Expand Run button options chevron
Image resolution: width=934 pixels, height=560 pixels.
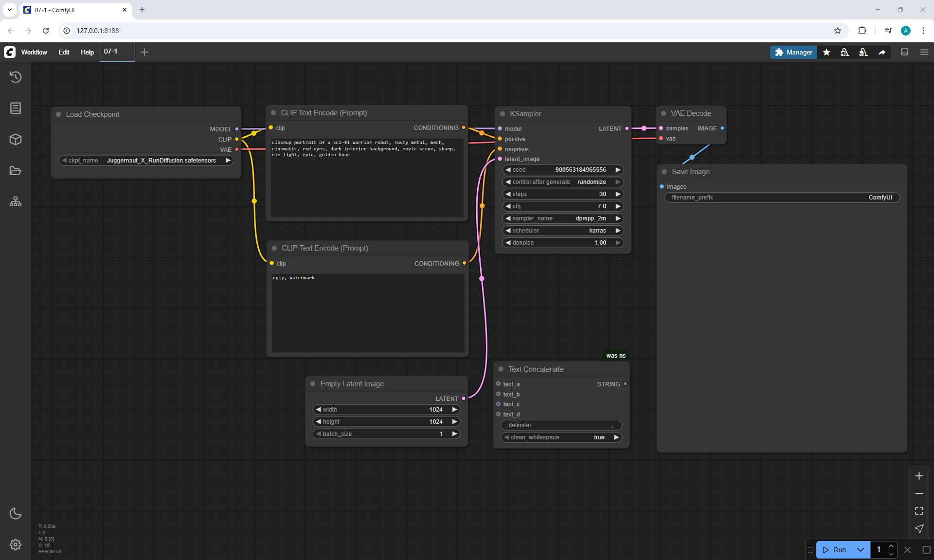tap(861, 550)
